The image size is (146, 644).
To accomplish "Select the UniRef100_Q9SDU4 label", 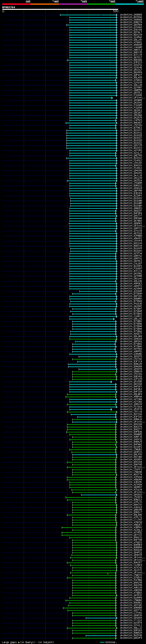I will [x=131, y=618].
